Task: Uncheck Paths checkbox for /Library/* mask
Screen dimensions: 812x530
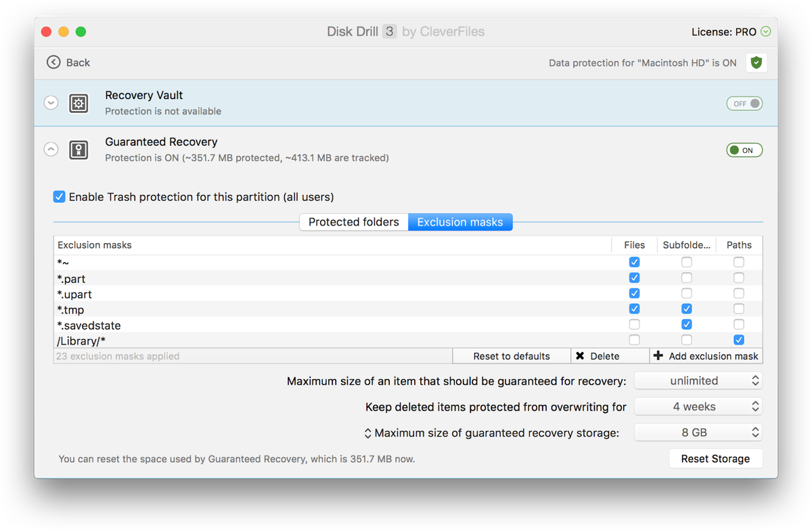Action: click(x=738, y=340)
